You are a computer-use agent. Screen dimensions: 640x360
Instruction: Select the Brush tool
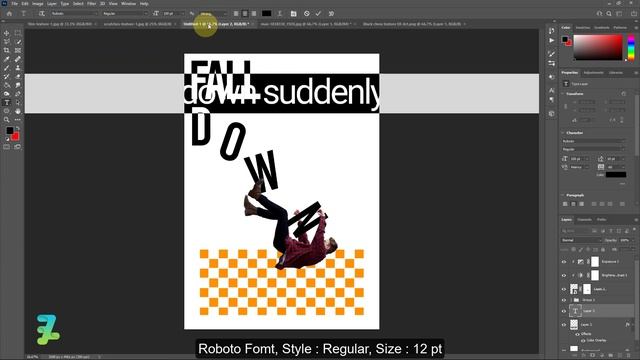7,68
